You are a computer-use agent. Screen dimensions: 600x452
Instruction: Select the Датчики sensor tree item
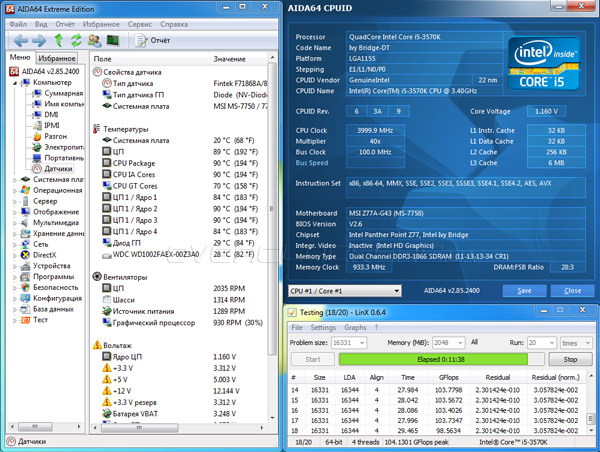[58, 169]
